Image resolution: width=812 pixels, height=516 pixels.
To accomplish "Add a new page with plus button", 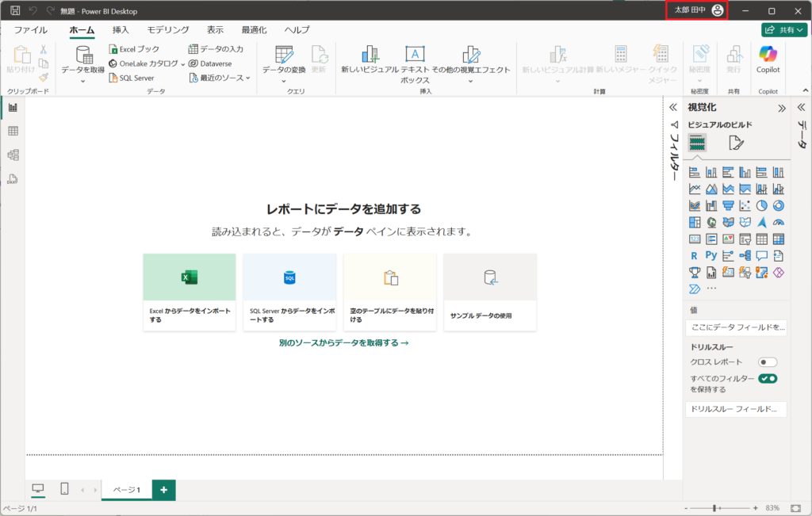I will pos(163,490).
